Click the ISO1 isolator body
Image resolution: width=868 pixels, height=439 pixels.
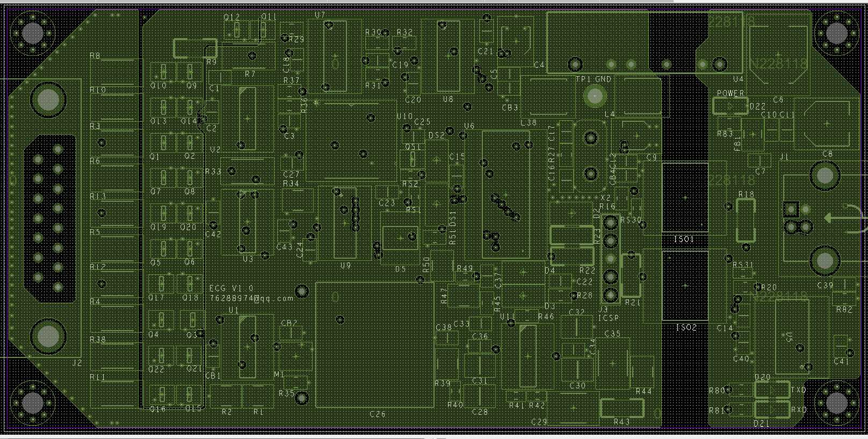click(x=684, y=198)
